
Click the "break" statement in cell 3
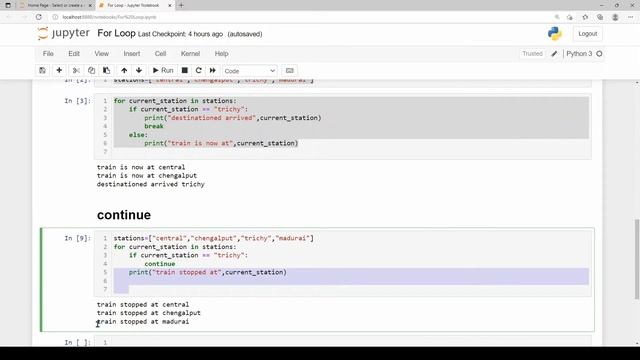[x=154, y=126]
